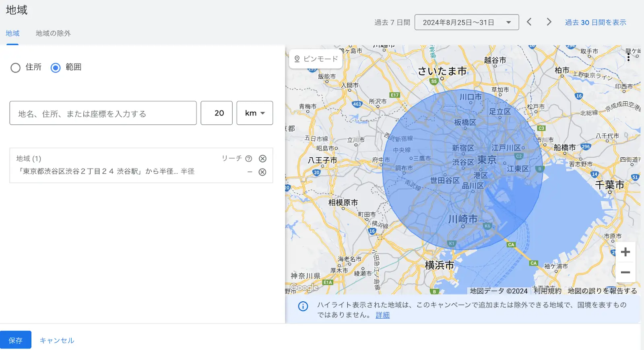Image resolution: width=644 pixels, height=350 pixels.
Task: Open the 地域 tab
Action: (x=12, y=33)
